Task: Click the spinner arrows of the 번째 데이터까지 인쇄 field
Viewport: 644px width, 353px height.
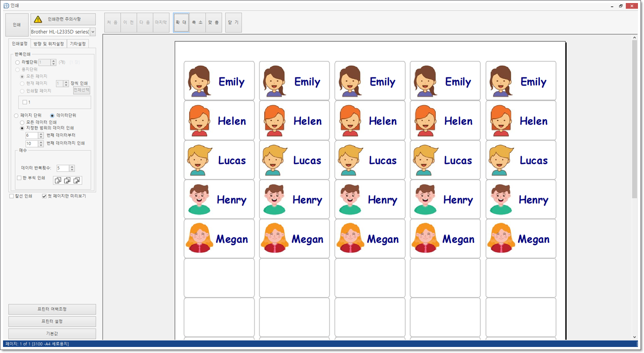Action: click(x=42, y=143)
